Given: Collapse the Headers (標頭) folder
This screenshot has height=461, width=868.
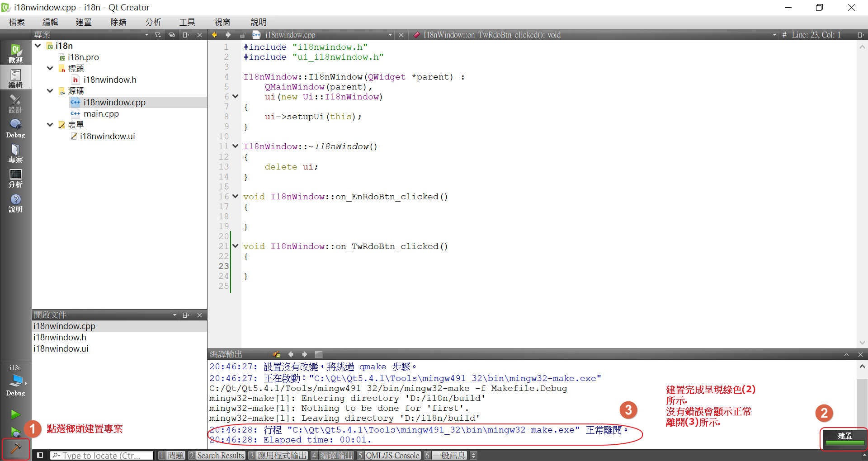Looking at the screenshot, I should [50, 68].
